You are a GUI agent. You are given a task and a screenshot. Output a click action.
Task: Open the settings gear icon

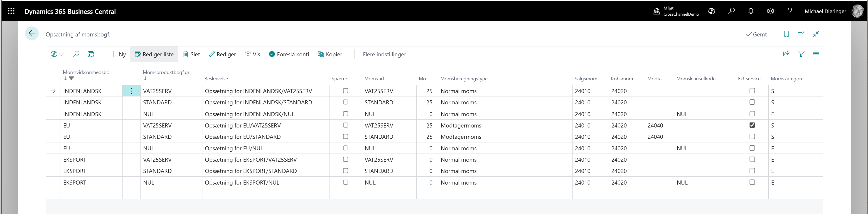point(770,11)
